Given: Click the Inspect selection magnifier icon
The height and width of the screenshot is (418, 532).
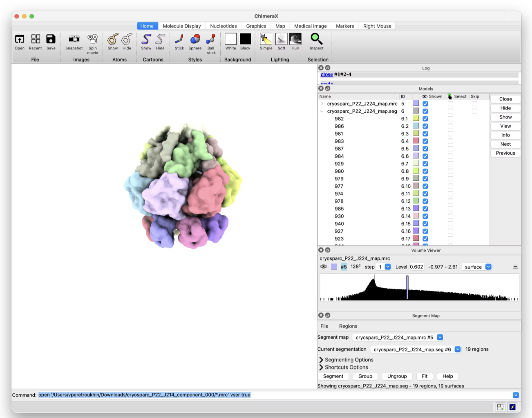Looking at the screenshot, I should (316, 39).
